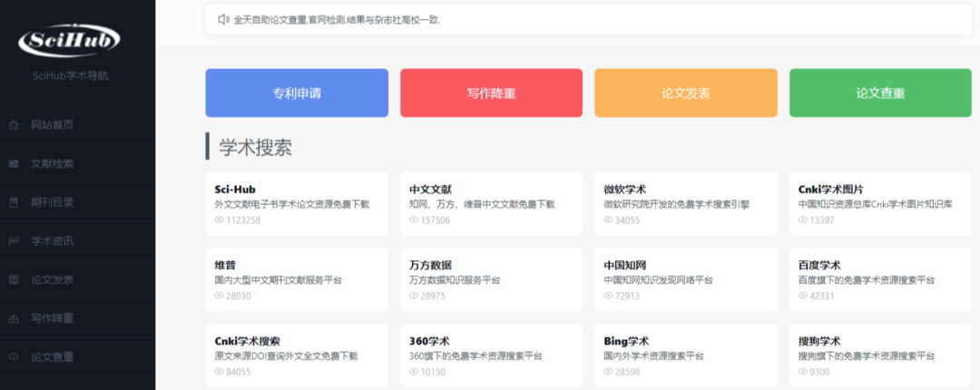
Task: Click the description 国内大型中文期刊文献服务平台
Action: point(279,280)
